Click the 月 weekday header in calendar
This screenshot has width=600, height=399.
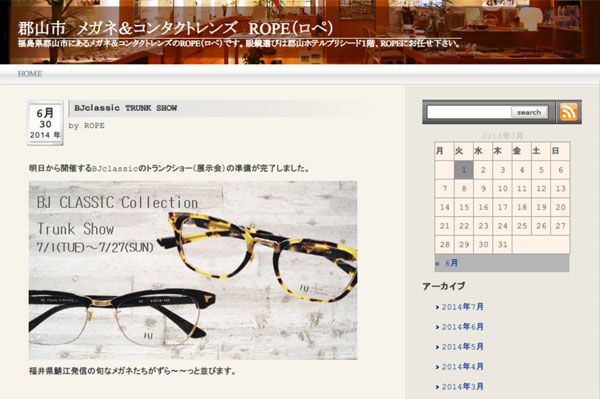coord(444,151)
